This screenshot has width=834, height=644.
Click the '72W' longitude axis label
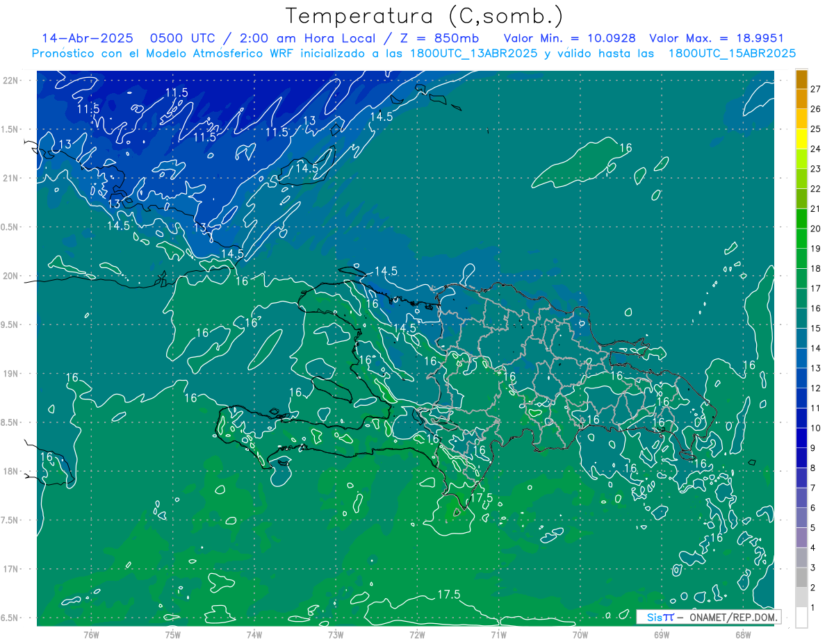(417, 635)
